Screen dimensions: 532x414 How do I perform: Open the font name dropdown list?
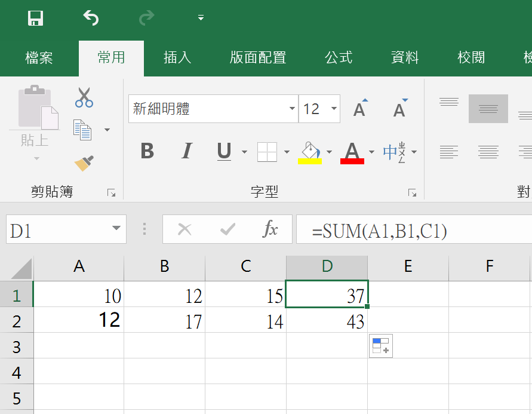[x=292, y=109]
